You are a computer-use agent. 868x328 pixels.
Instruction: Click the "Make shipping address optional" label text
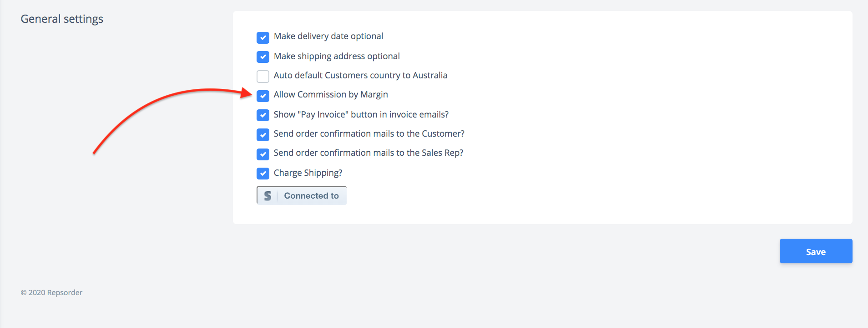(x=337, y=56)
